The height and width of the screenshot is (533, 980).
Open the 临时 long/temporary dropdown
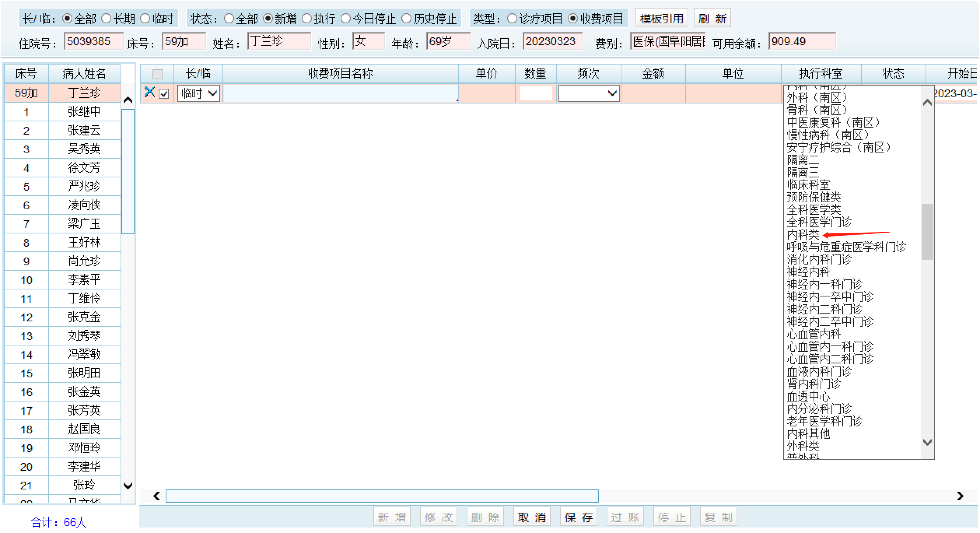199,93
